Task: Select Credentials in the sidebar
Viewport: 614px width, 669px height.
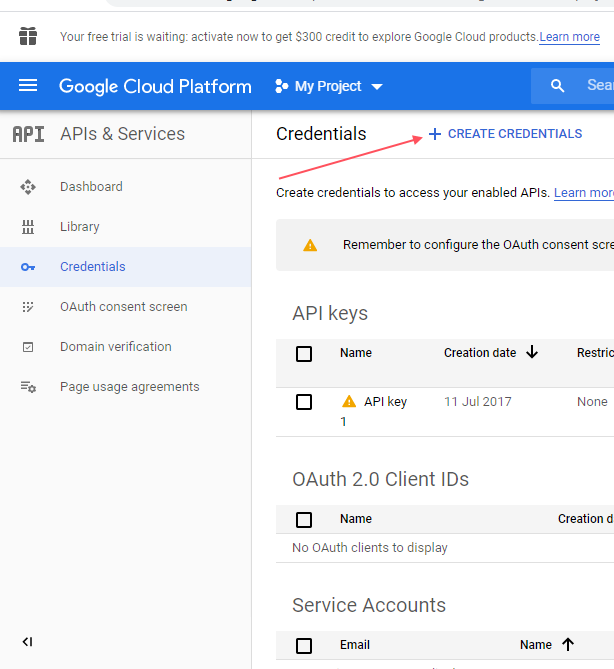Action: [x=125, y=267]
